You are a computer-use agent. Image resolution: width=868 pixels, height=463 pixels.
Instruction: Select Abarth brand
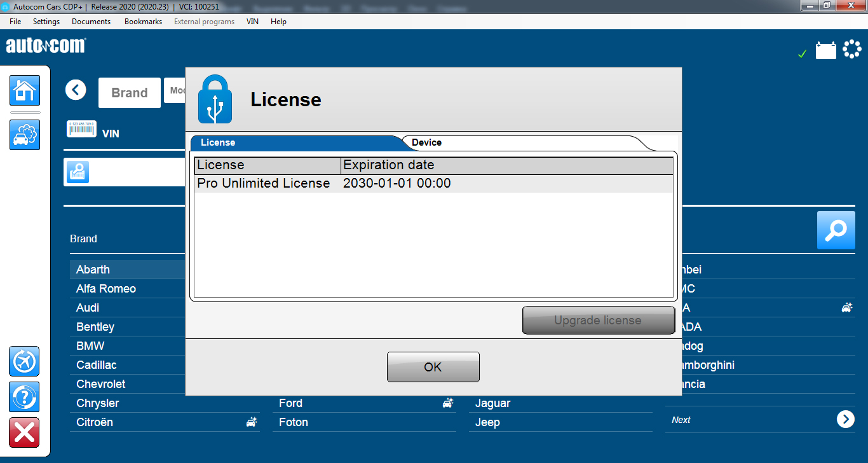pos(93,270)
